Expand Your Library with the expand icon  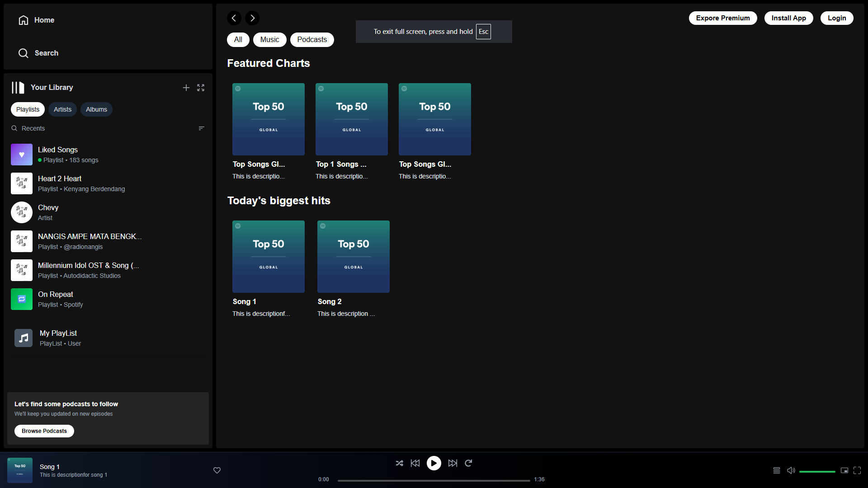coord(200,87)
